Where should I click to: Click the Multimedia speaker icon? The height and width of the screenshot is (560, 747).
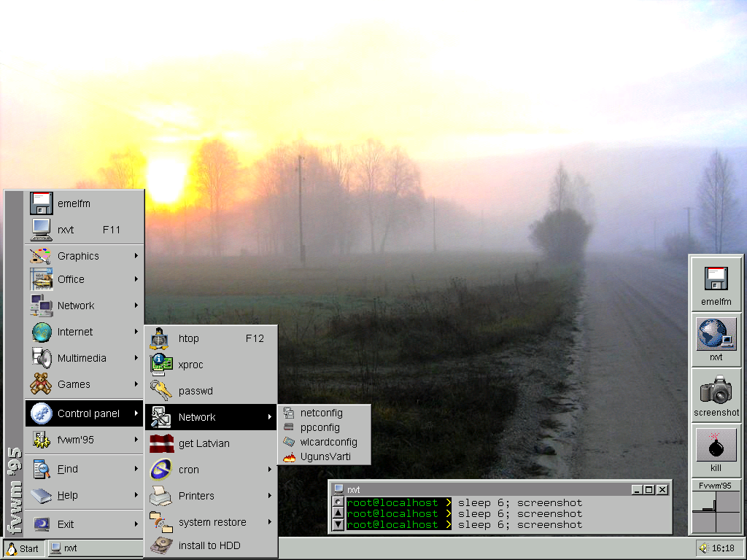click(x=42, y=357)
